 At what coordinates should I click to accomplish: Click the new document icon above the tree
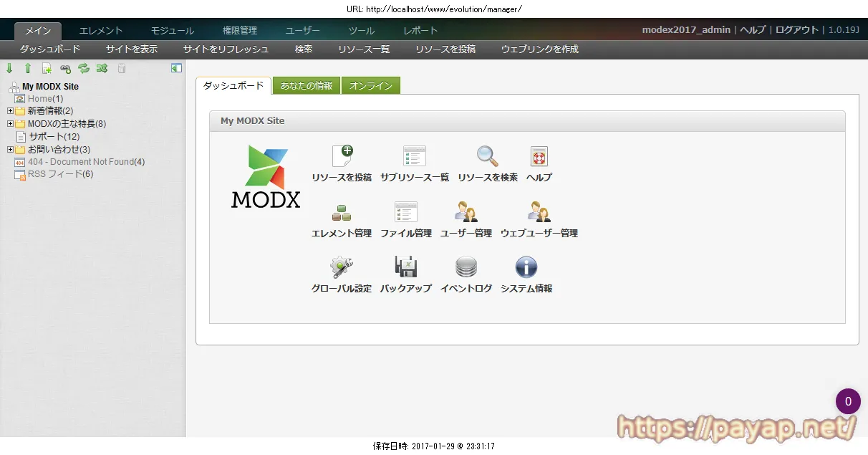pyautogui.click(x=46, y=68)
